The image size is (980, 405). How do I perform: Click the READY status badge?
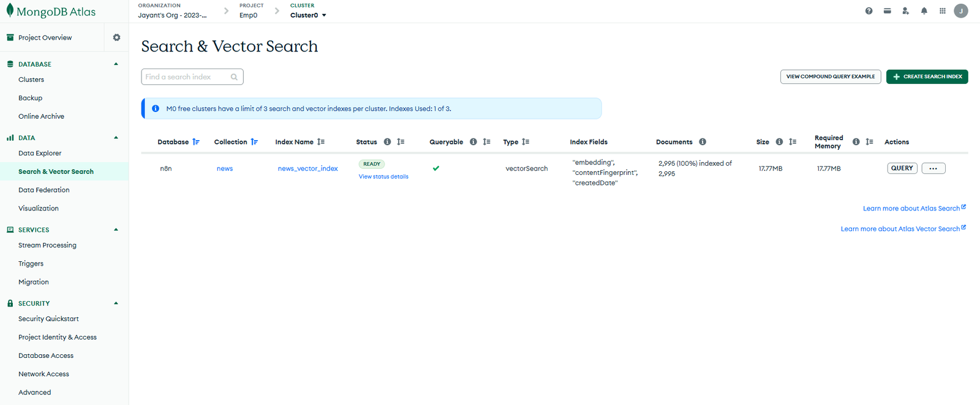pyautogui.click(x=372, y=164)
